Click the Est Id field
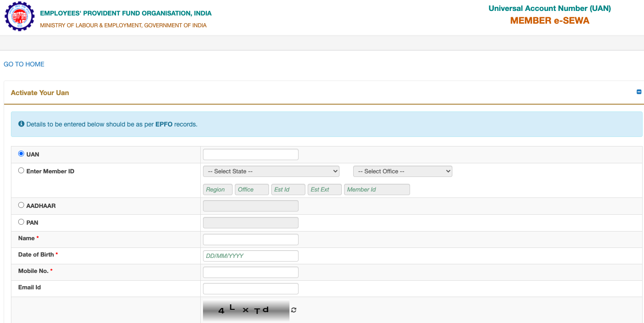 [x=288, y=189]
